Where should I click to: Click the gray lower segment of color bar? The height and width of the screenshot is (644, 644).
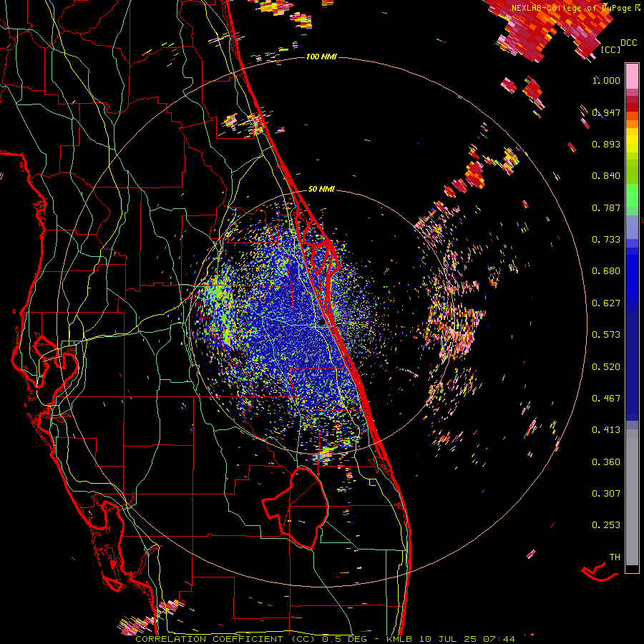click(632, 497)
